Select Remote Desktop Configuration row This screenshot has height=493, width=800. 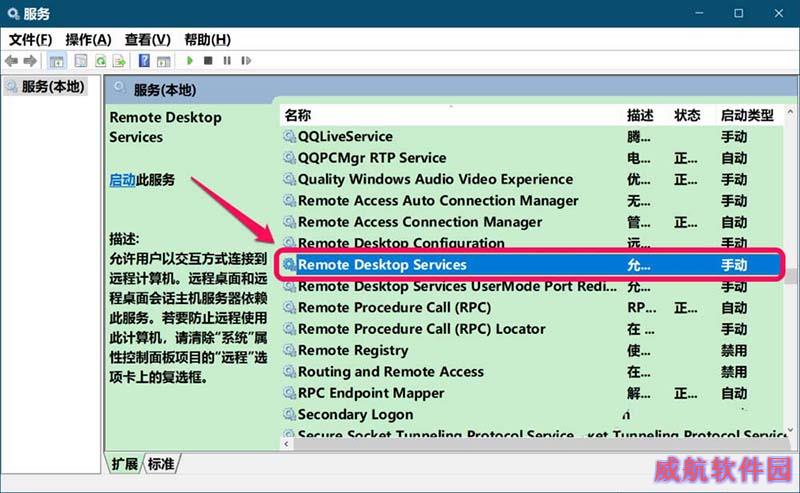(x=532, y=242)
